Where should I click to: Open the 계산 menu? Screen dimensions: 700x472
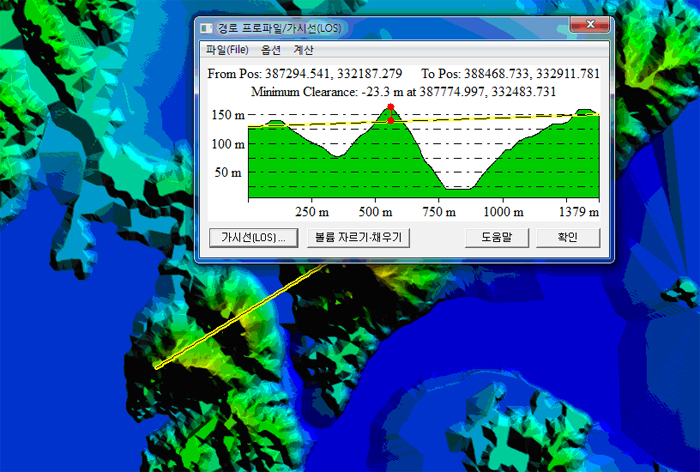(x=303, y=50)
